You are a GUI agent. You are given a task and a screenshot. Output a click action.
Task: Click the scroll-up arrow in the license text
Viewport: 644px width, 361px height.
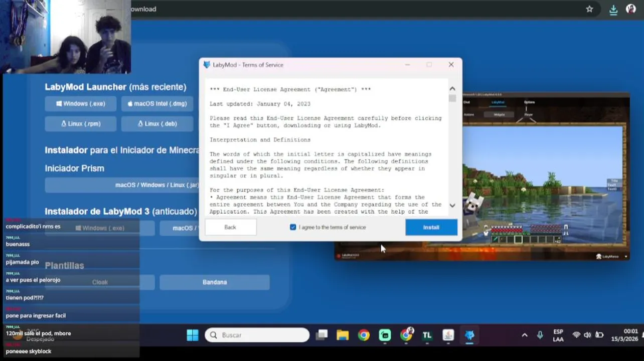click(x=452, y=89)
